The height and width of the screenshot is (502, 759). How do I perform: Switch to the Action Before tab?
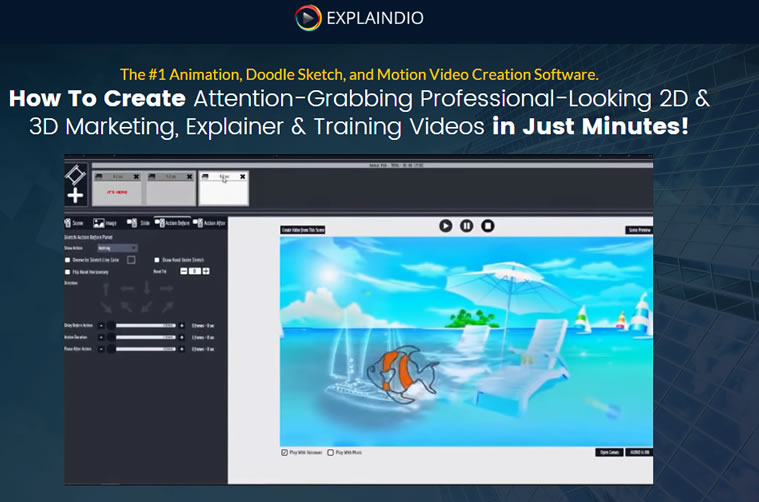pyautogui.click(x=172, y=223)
